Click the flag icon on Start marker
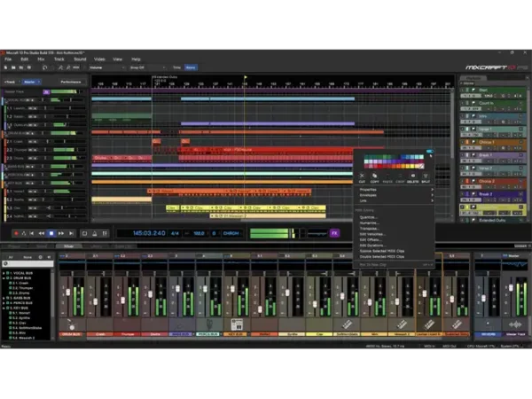The width and height of the screenshot is (532, 399). coord(473,90)
